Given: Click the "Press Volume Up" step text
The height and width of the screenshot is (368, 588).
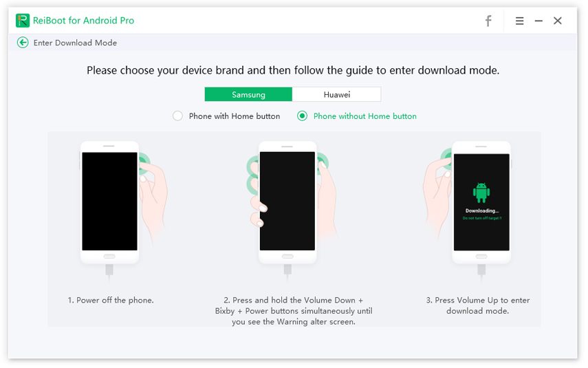Looking at the screenshot, I should point(478,305).
